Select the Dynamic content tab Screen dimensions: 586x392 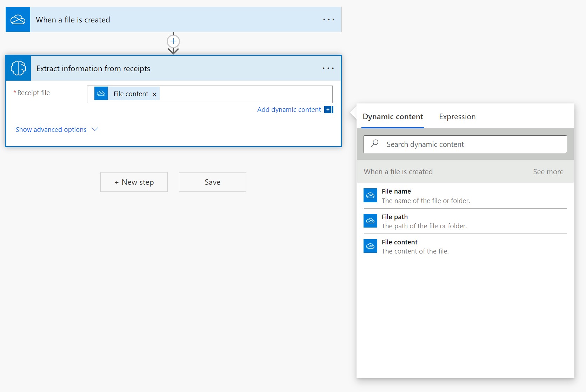(393, 116)
